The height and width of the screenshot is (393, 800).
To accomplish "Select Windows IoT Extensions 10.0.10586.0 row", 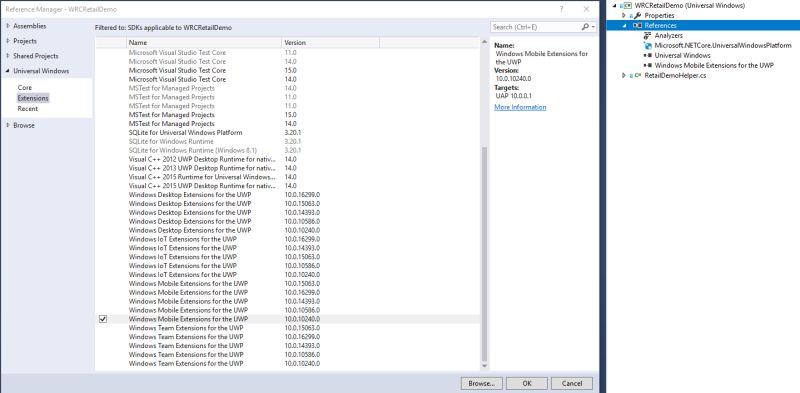I will 288,265.
